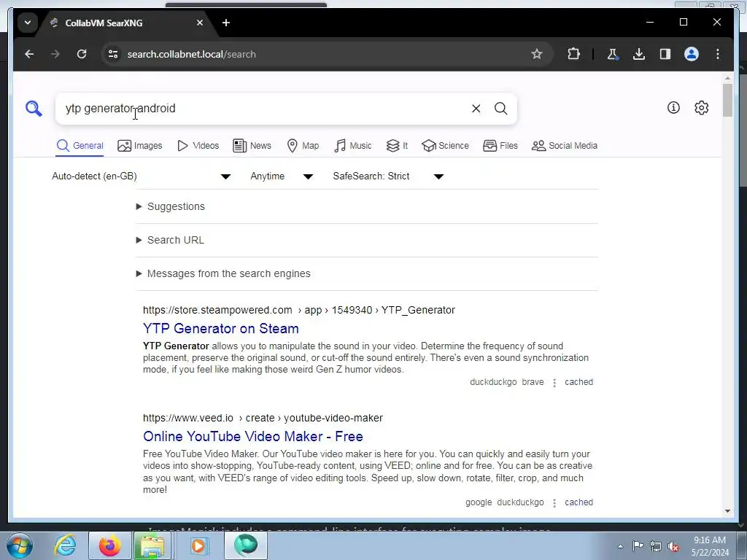
Task: Switch to News search tab
Action: pos(252,146)
